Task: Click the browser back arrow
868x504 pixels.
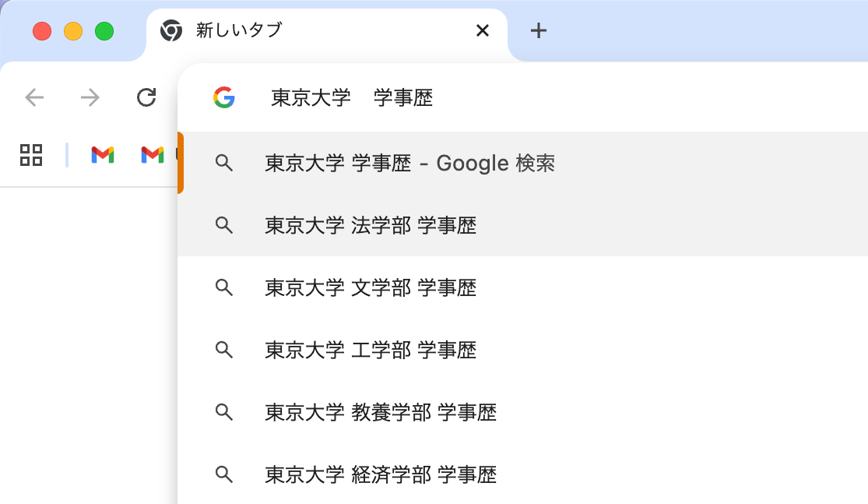Action: [x=35, y=97]
